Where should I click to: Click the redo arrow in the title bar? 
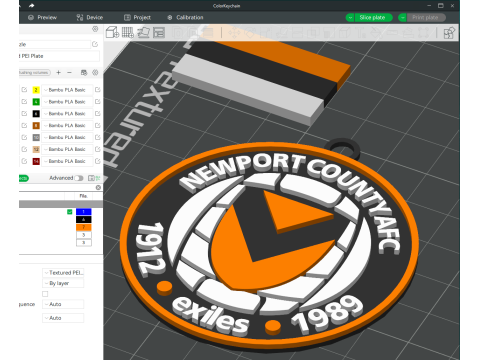pyautogui.click(x=32, y=6)
